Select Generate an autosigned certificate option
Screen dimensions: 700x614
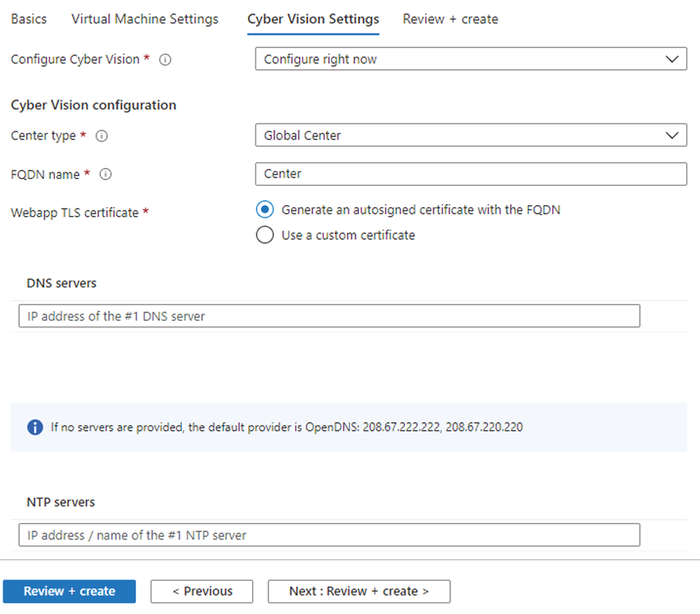[265, 210]
